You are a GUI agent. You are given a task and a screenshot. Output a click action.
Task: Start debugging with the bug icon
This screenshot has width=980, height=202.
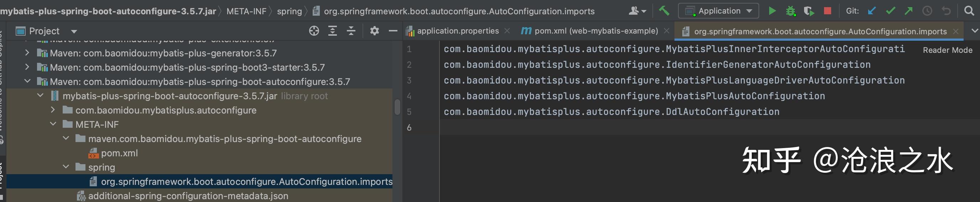[791, 11]
